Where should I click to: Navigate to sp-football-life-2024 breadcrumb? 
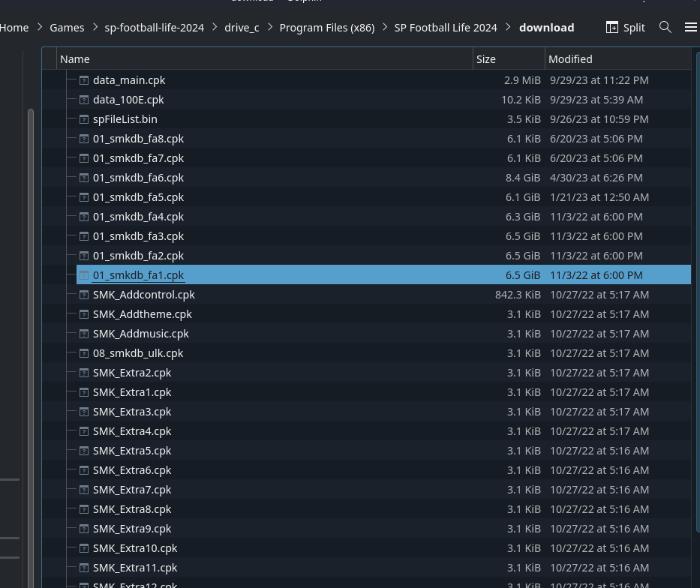(154, 28)
